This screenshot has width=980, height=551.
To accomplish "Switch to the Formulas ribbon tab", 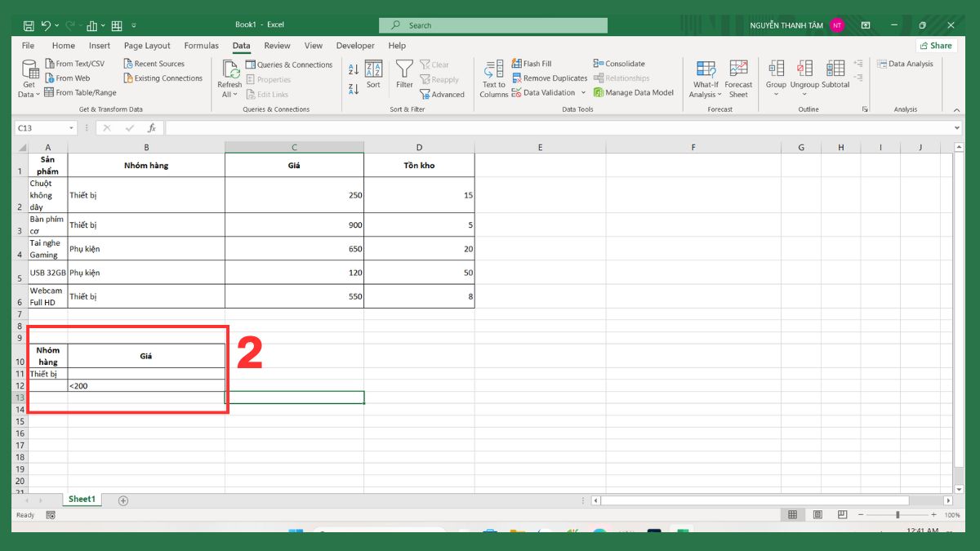I will point(201,45).
